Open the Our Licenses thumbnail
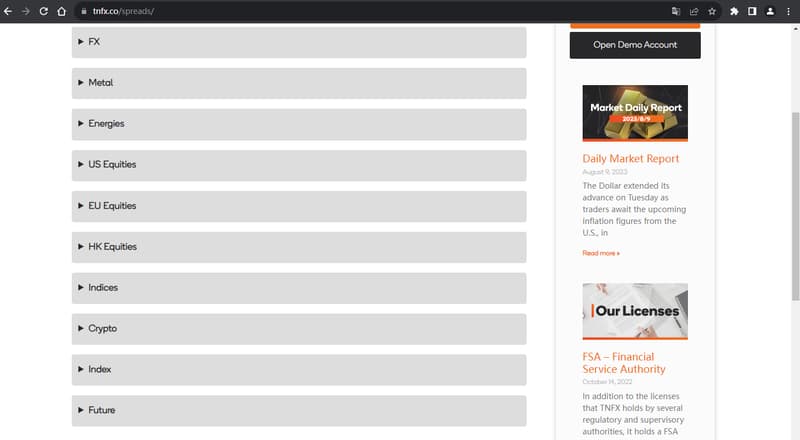The width and height of the screenshot is (800, 440). (x=635, y=311)
